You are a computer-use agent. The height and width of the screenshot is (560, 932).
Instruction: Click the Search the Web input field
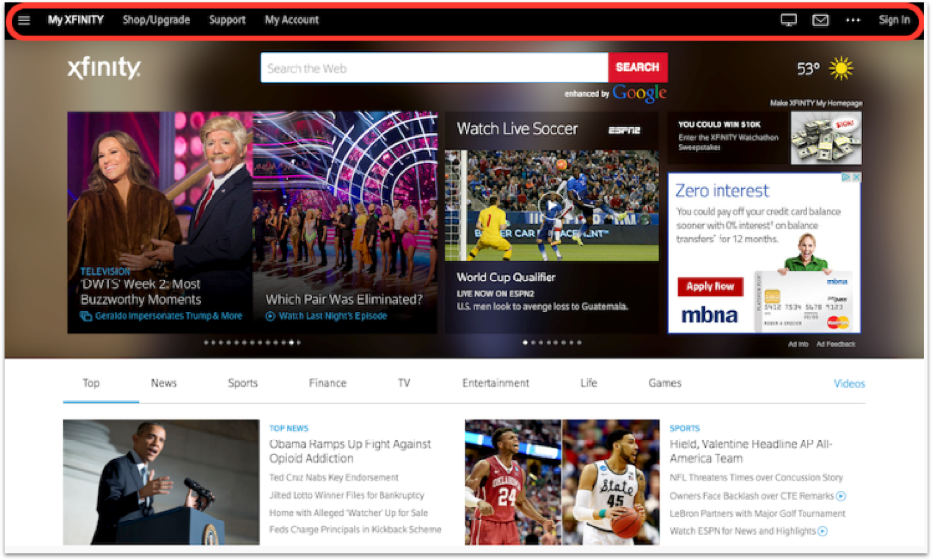tap(435, 68)
